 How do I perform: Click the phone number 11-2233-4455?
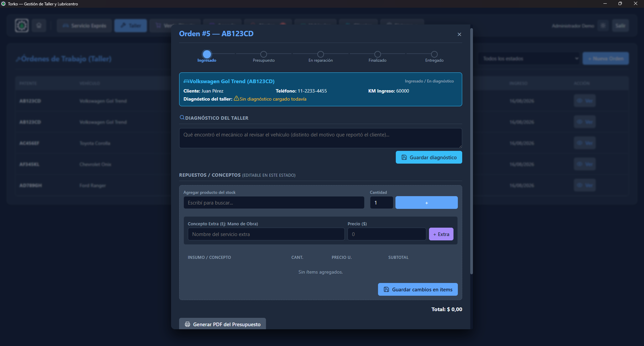point(312,91)
